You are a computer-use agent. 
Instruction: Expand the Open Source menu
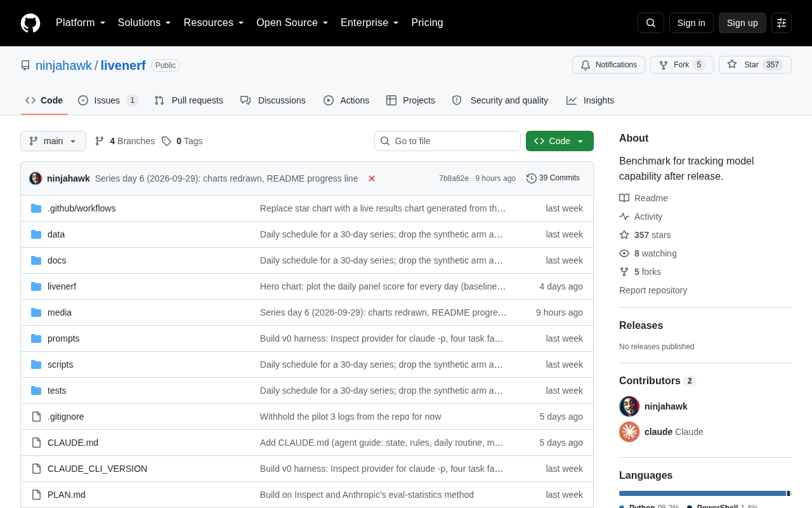tap(292, 23)
